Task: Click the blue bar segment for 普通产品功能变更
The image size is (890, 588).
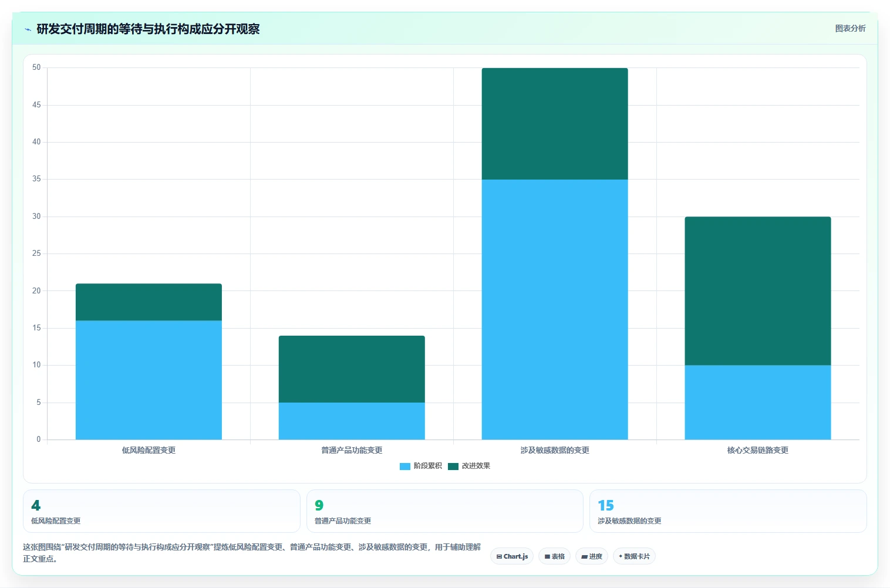Action: click(352, 421)
